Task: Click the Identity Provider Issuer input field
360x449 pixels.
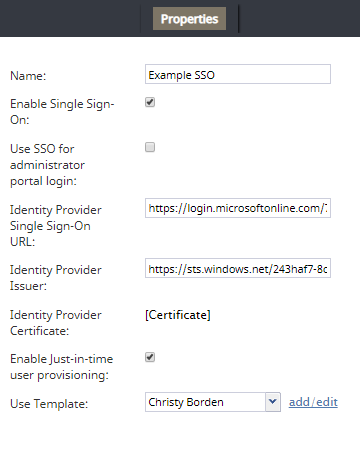Action: point(238,268)
